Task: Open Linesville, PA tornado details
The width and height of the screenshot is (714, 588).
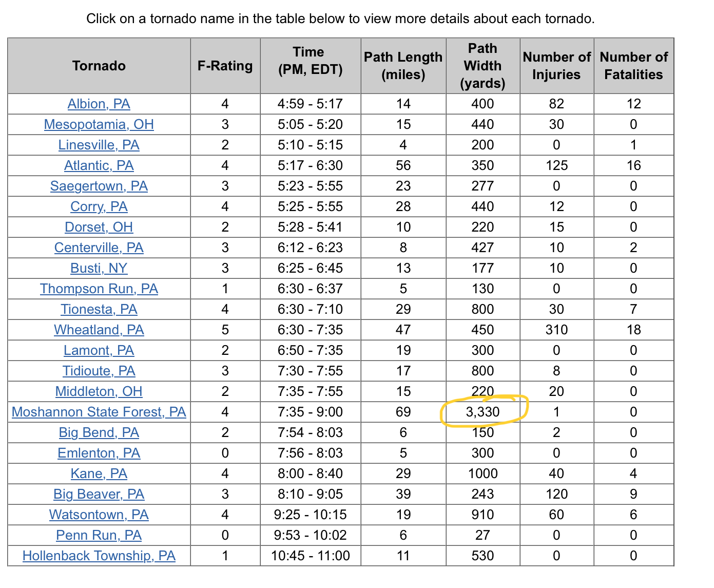Action: tap(99, 145)
